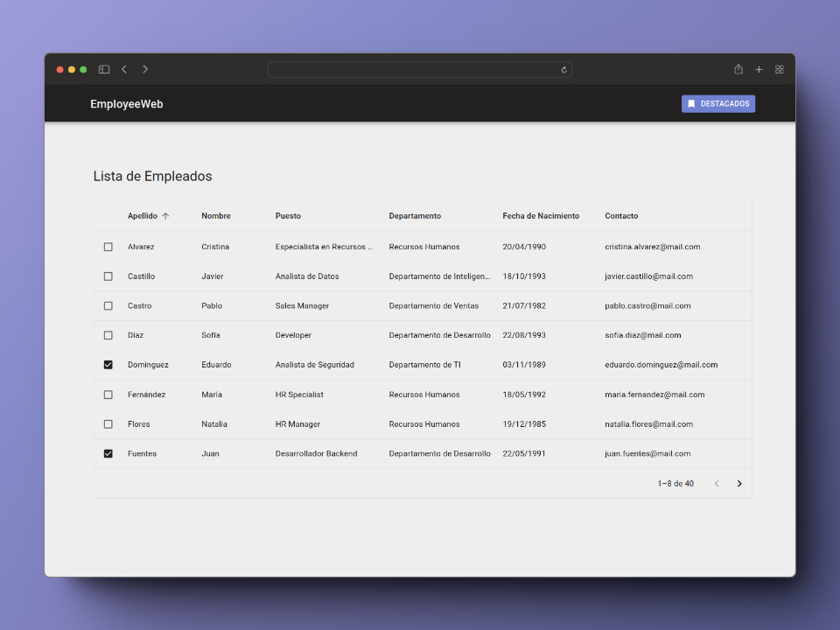The image size is (840, 630).
Task: Sort by the Departamento column header
Action: point(415,216)
